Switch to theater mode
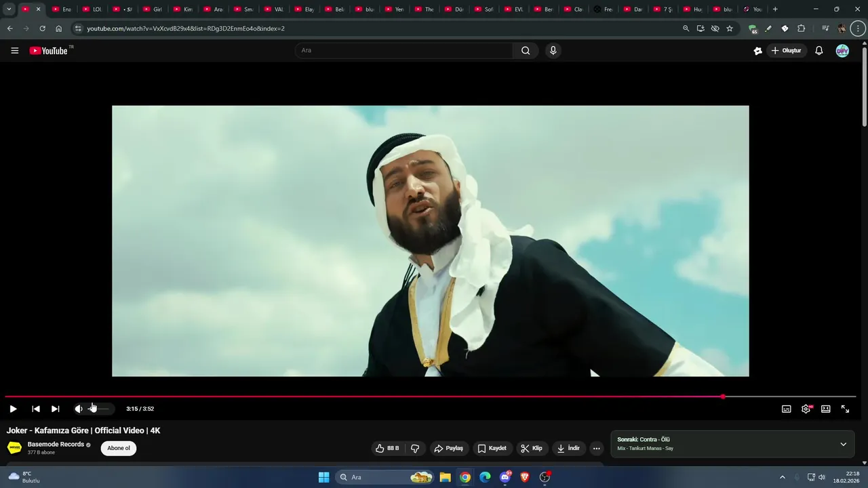 tap(826, 409)
